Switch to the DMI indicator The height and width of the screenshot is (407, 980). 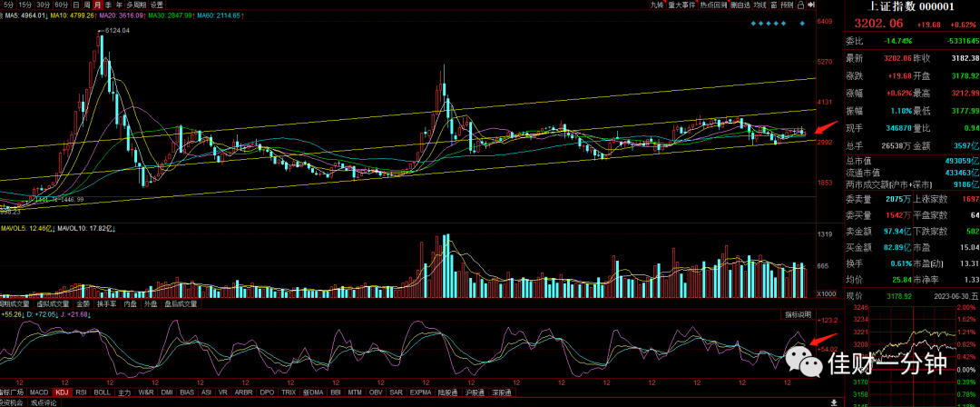tap(167, 392)
